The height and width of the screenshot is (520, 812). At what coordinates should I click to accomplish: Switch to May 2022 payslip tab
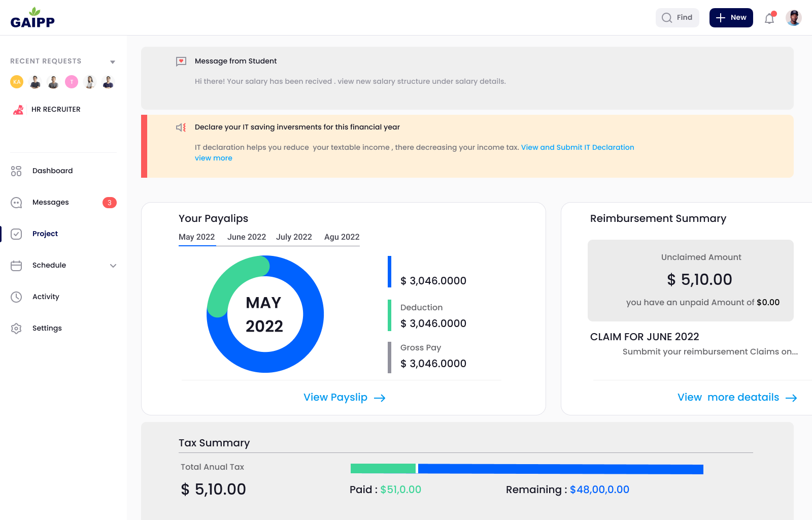point(197,237)
